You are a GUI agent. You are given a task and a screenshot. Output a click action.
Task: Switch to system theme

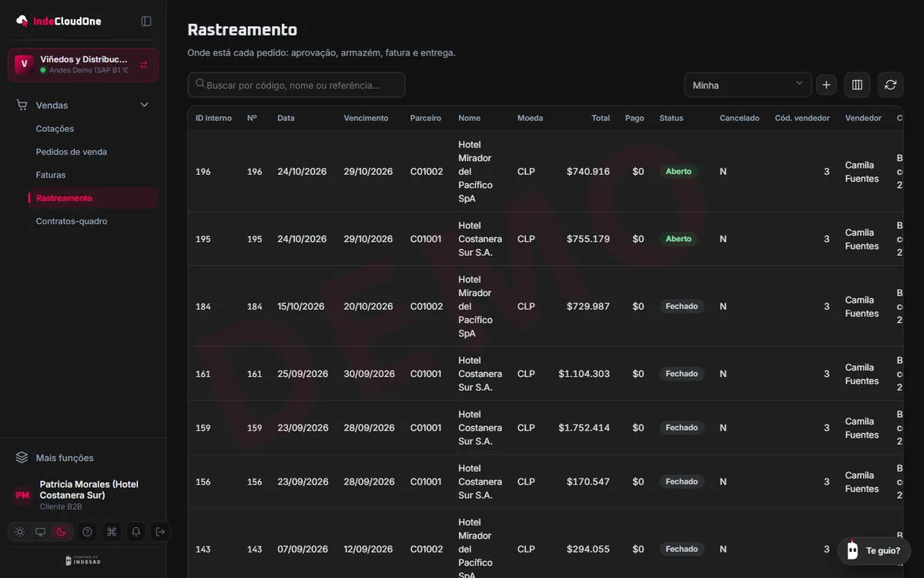coord(41,532)
